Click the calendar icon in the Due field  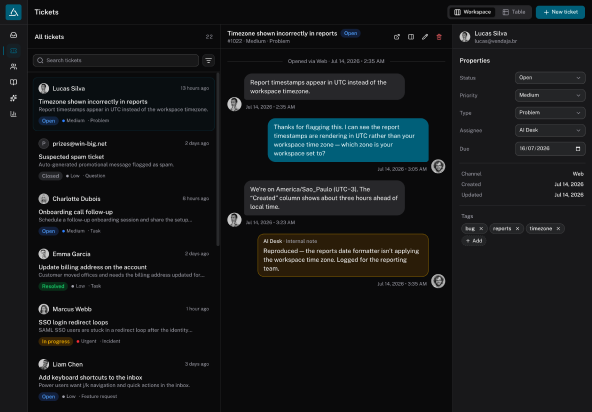pyautogui.click(x=578, y=149)
